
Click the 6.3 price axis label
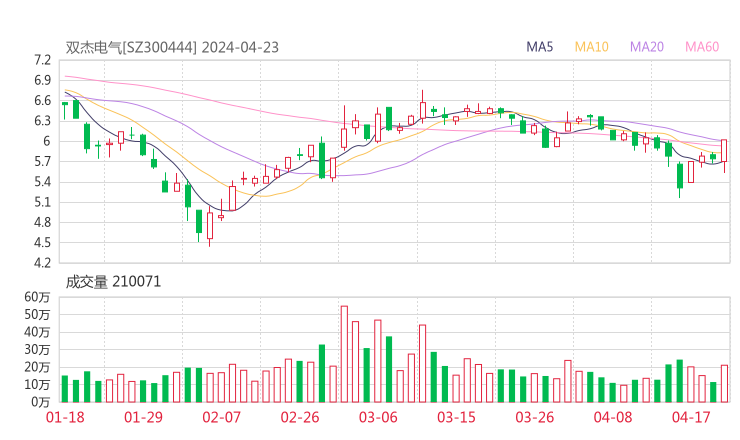[x=42, y=121]
